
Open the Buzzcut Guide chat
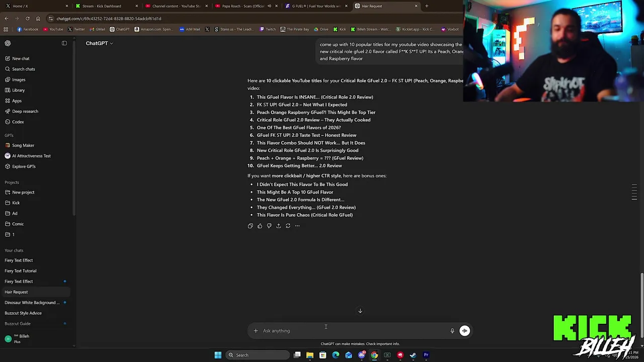tap(35, 324)
